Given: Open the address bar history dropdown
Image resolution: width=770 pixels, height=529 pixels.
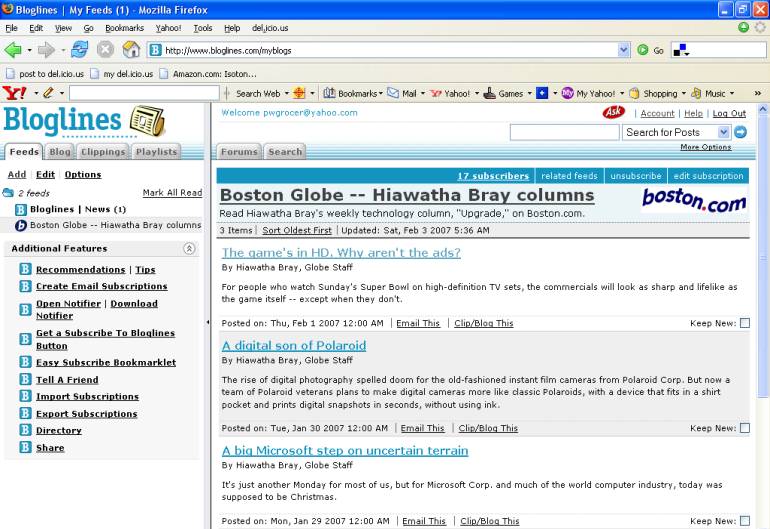Looking at the screenshot, I should 624,50.
